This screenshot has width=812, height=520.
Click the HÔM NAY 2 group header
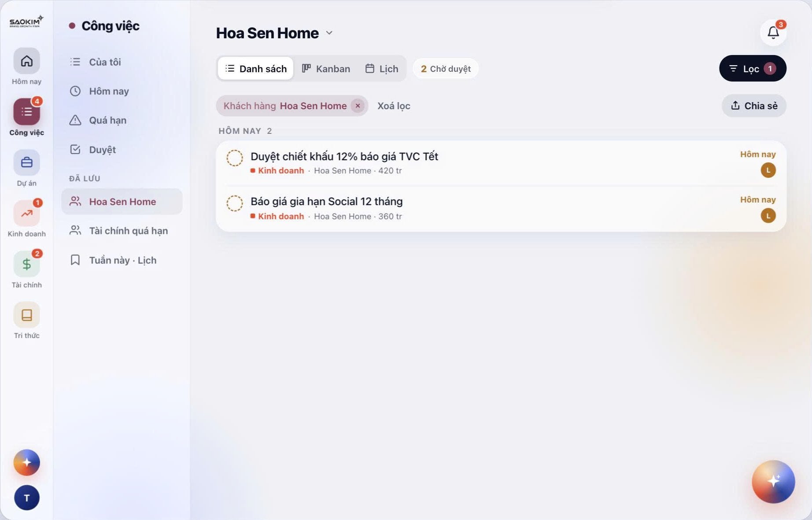coord(245,131)
